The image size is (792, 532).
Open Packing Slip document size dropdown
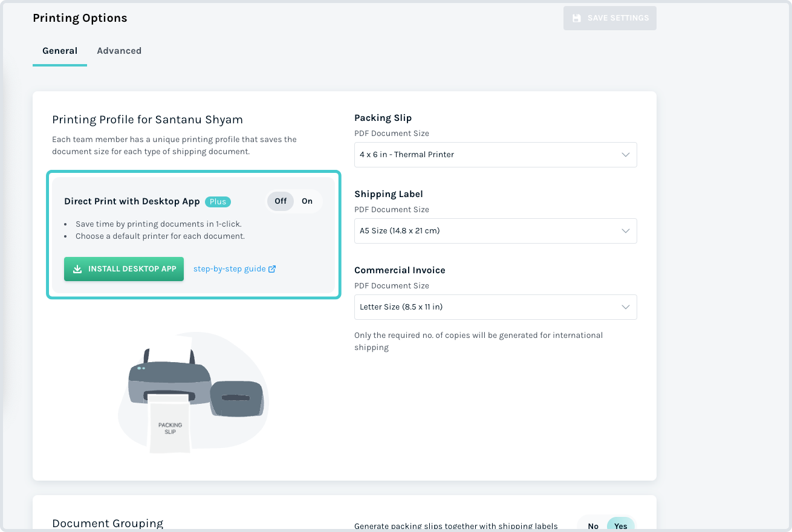coord(496,155)
